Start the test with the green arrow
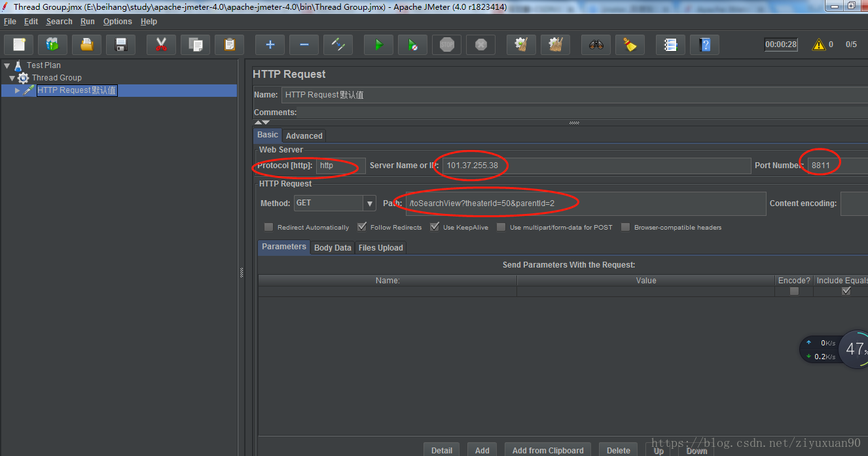The image size is (868, 456). pyautogui.click(x=378, y=44)
